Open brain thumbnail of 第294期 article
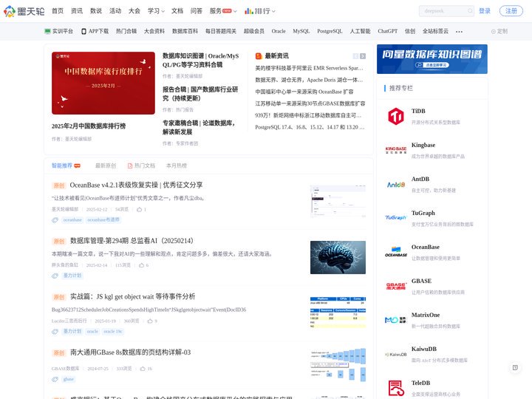Screen dimensions: 532x399 pos(338,258)
